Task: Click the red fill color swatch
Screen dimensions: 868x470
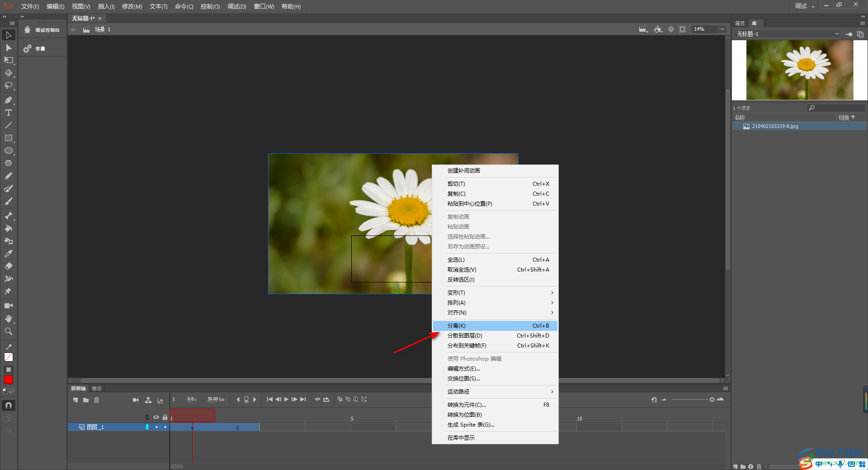Action: click(8, 380)
